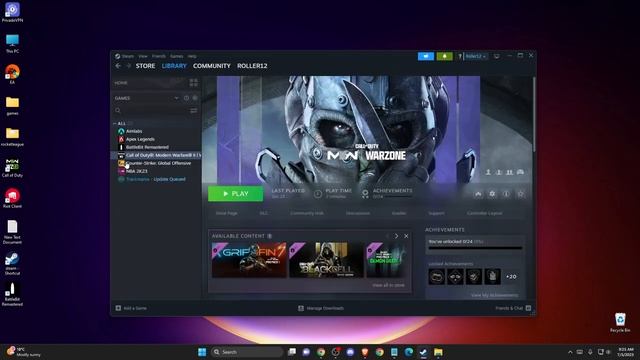Image resolution: width=640 pixels, height=360 pixels.
Task: Click the game info icon
Action: click(x=506, y=194)
